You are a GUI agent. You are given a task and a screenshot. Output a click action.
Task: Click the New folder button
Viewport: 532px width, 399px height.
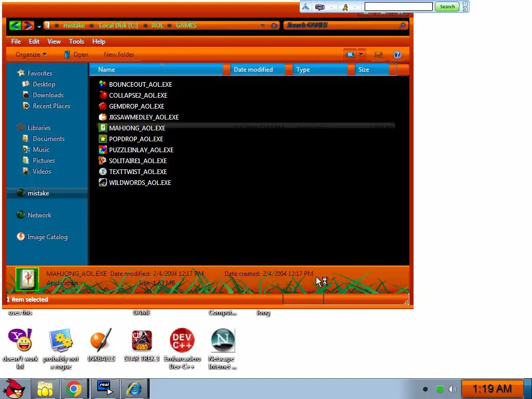click(119, 55)
